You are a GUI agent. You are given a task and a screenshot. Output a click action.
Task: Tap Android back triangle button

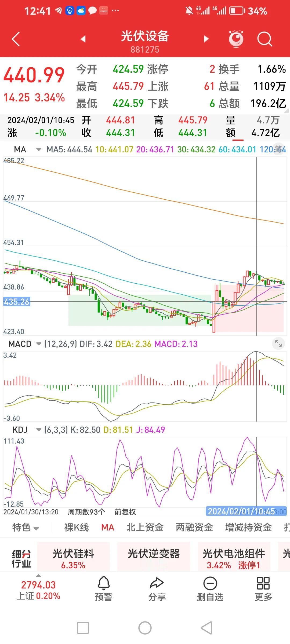pos(206,628)
